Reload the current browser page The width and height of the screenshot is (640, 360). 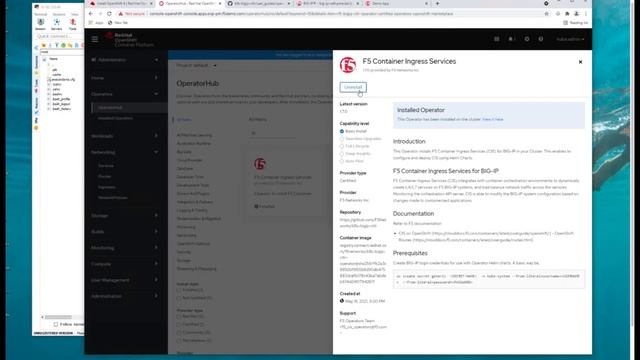point(109,13)
